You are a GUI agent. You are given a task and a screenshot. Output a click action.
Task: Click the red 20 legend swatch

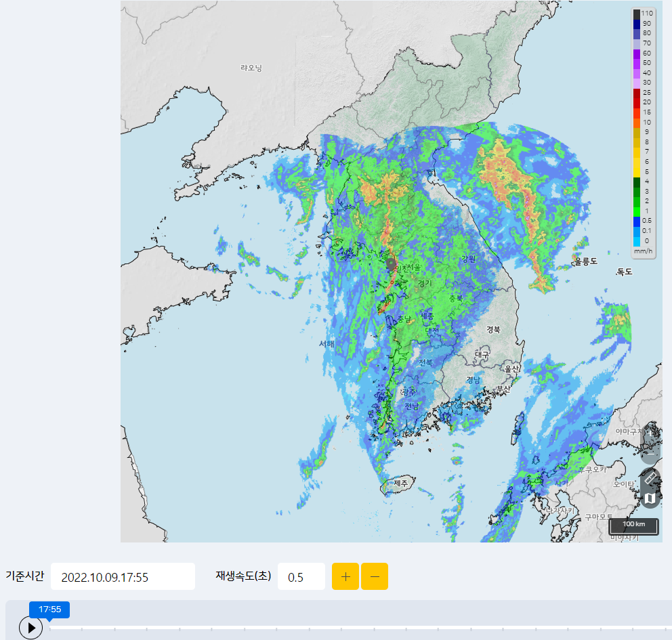click(x=637, y=102)
